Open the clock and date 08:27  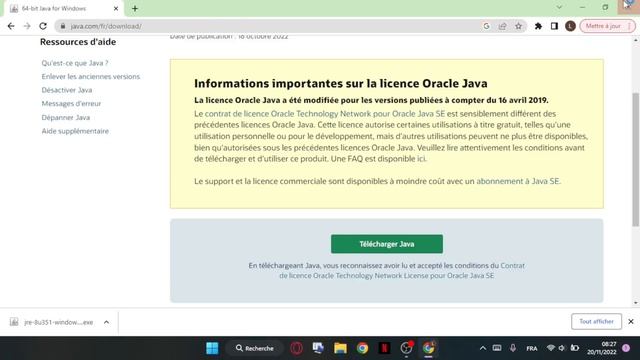click(602, 348)
